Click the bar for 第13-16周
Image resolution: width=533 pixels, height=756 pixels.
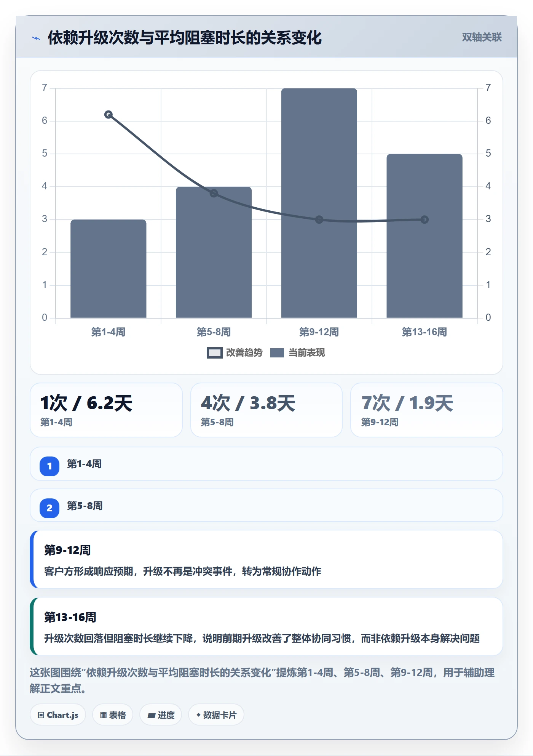(424, 236)
